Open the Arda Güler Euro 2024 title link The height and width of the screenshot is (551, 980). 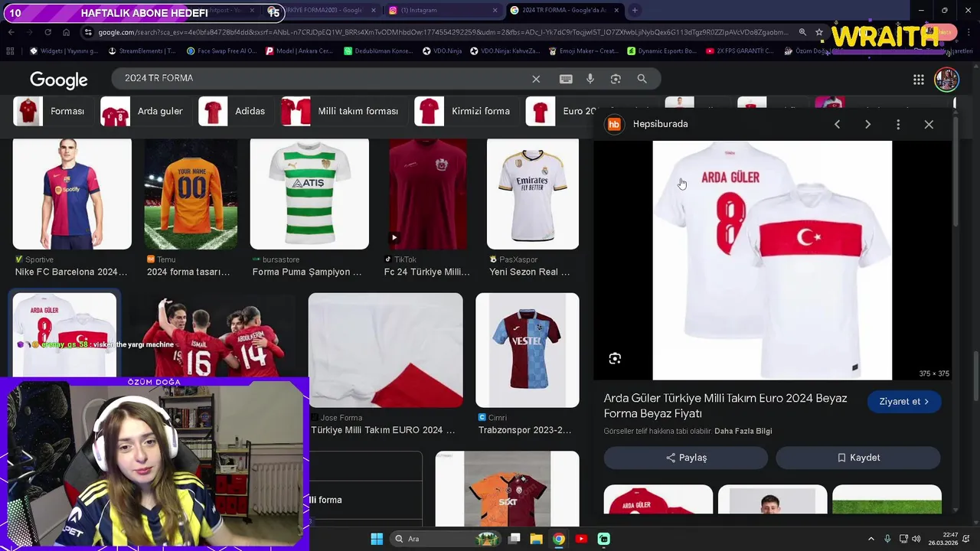click(725, 406)
